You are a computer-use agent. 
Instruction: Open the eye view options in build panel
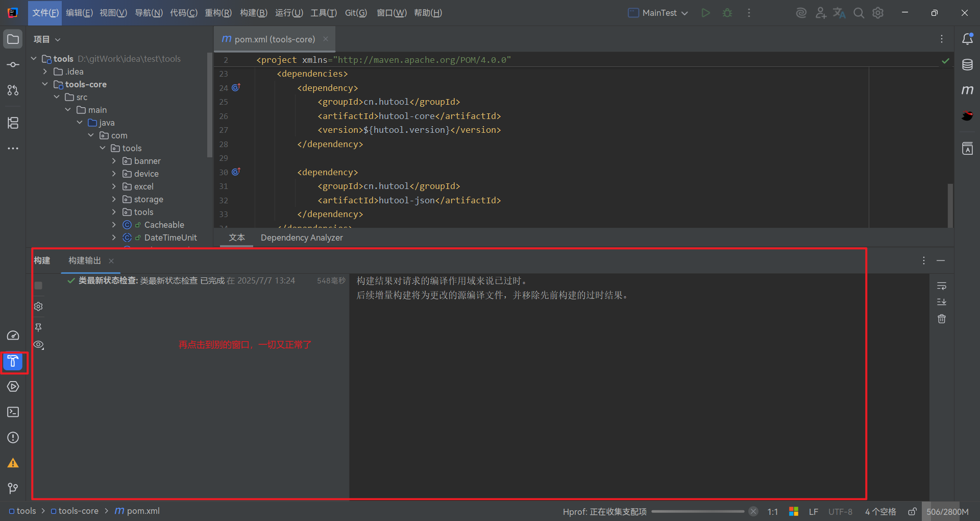click(38, 345)
